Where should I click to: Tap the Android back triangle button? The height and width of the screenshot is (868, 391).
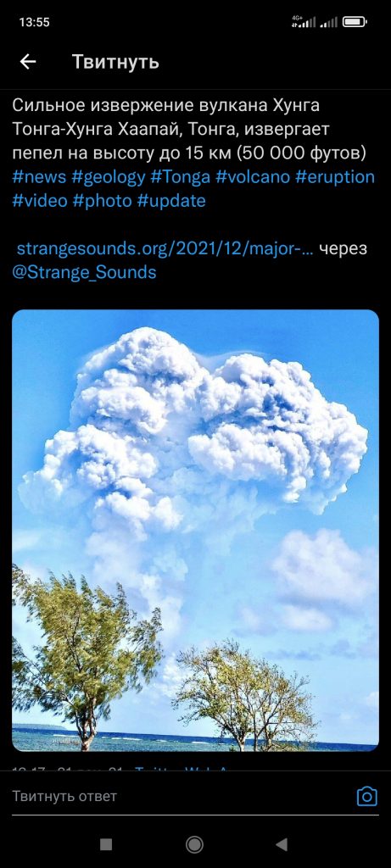pos(282,844)
